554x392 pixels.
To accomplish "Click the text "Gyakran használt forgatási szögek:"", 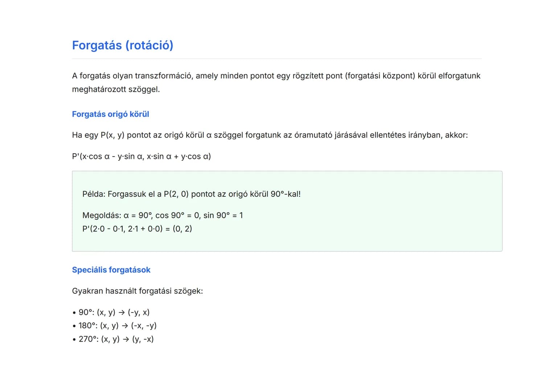I will [x=137, y=291].
